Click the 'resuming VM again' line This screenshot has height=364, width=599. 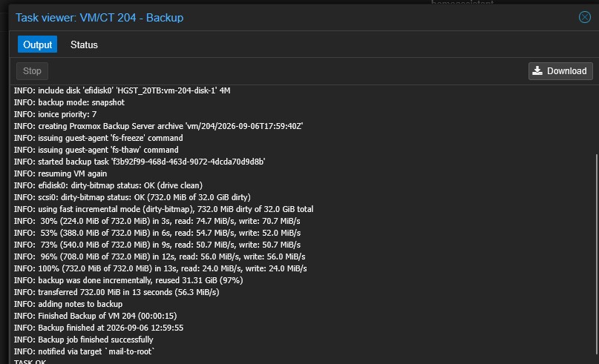(60, 173)
